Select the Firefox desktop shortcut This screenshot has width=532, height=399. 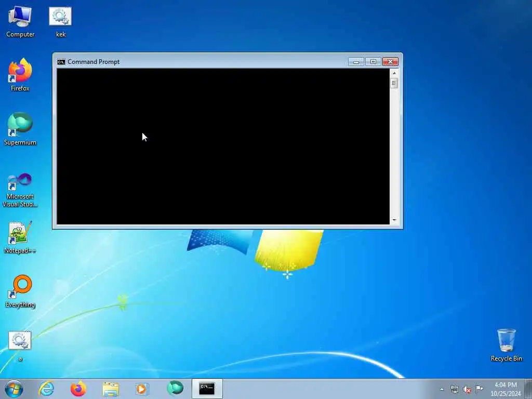[x=20, y=75]
